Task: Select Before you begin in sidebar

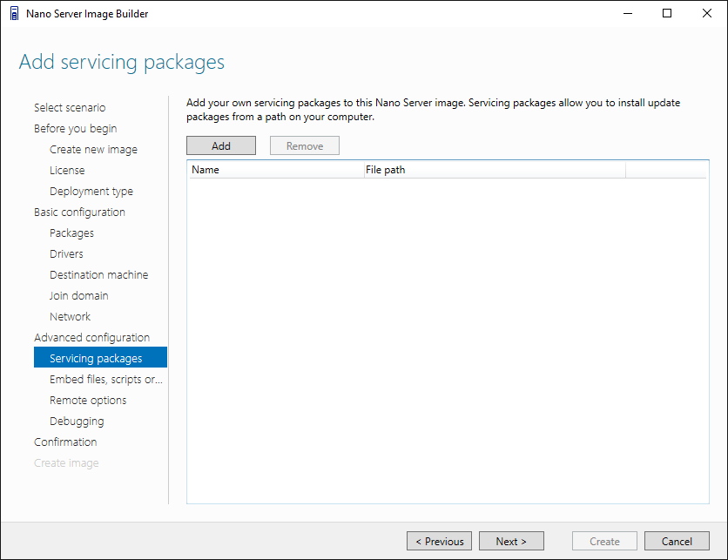Action: click(75, 128)
